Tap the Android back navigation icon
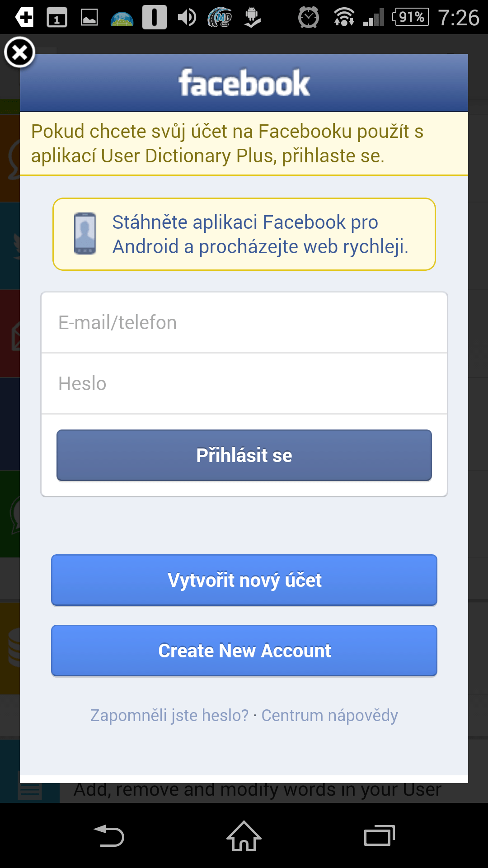This screenshot has width=488, height=868. tap(109, 836)
